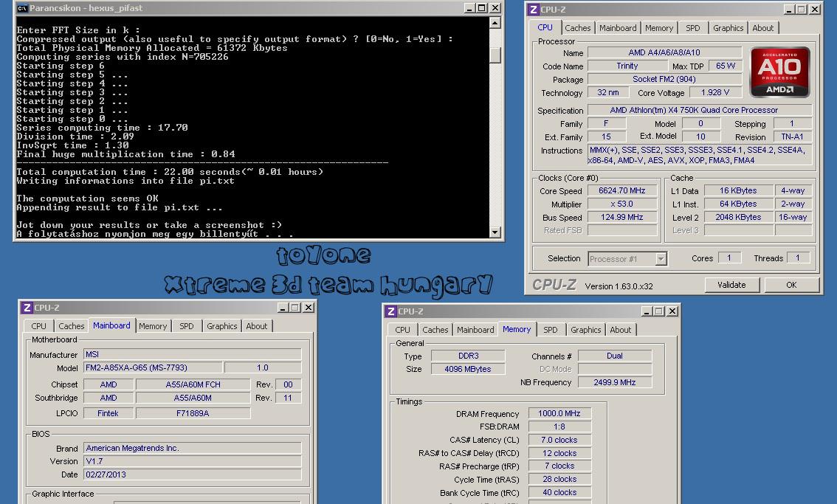Click the Total computation time line in console
Image resolution: width=837 pixels, height=504 pixels.
coord(170,172)
